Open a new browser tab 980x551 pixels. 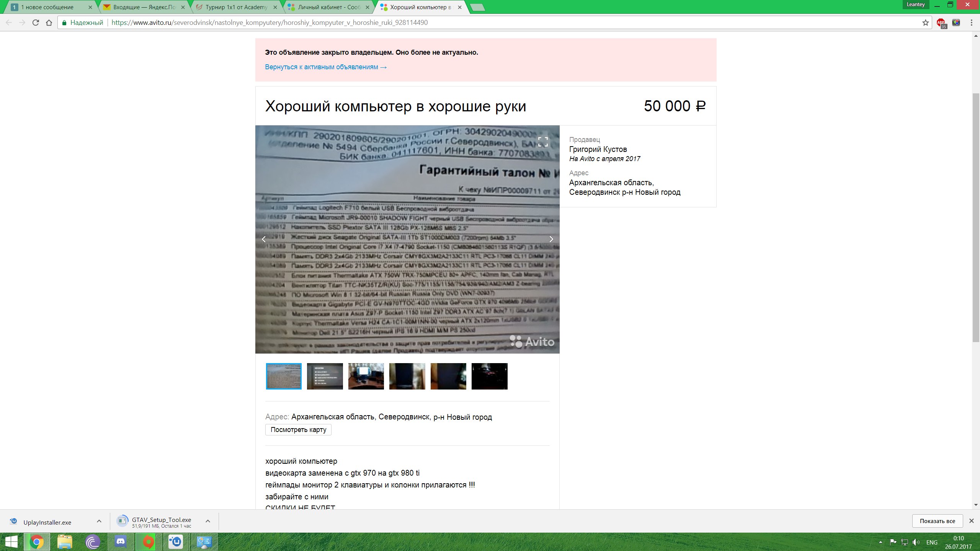point(477,7)
